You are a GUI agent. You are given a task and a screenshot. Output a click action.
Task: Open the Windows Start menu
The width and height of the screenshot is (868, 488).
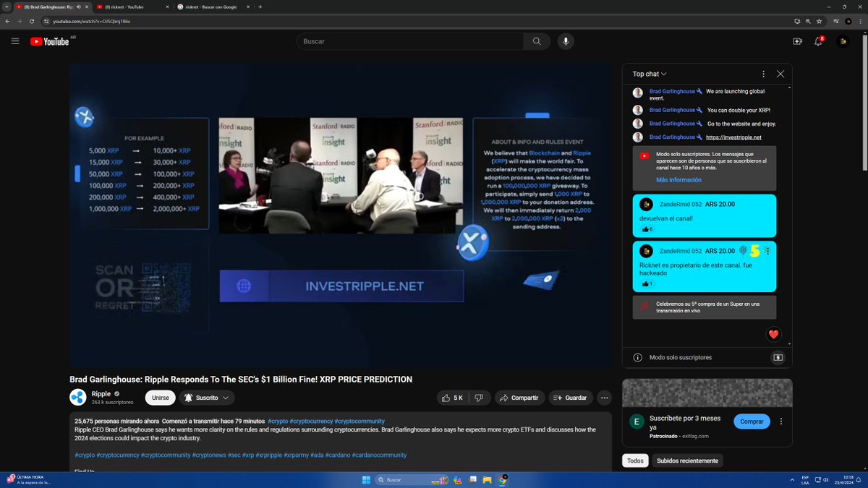(x=365, y=479)
